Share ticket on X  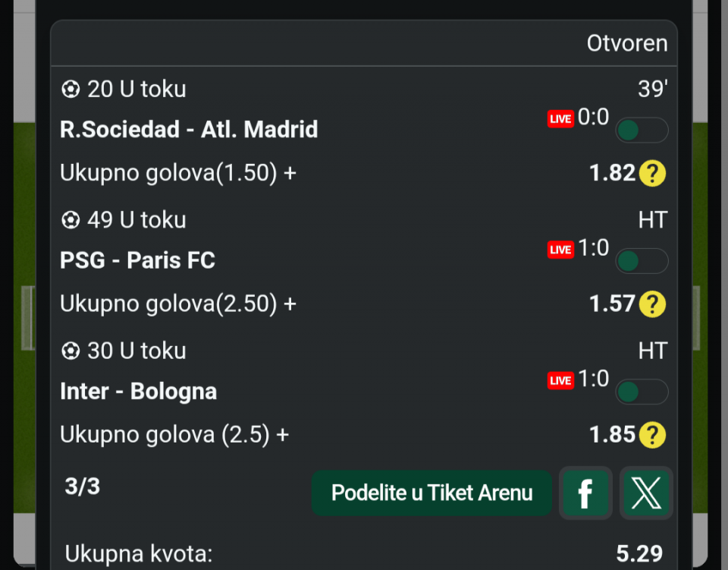(646, 493)
